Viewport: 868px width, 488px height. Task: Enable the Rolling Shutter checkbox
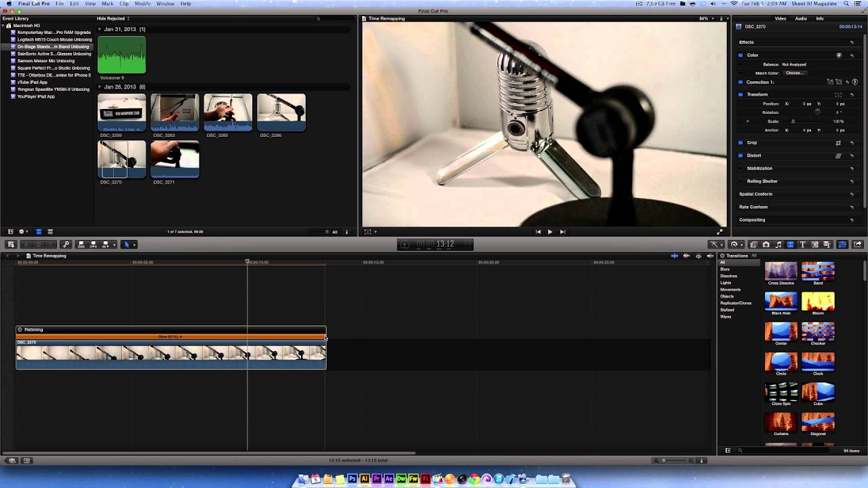click(x=741, y=181)
